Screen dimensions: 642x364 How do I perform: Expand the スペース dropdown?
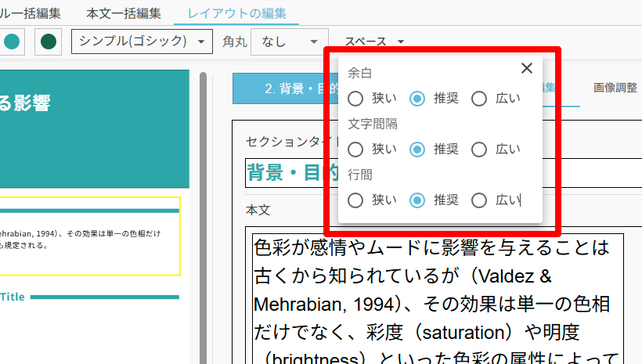point(375,41)
